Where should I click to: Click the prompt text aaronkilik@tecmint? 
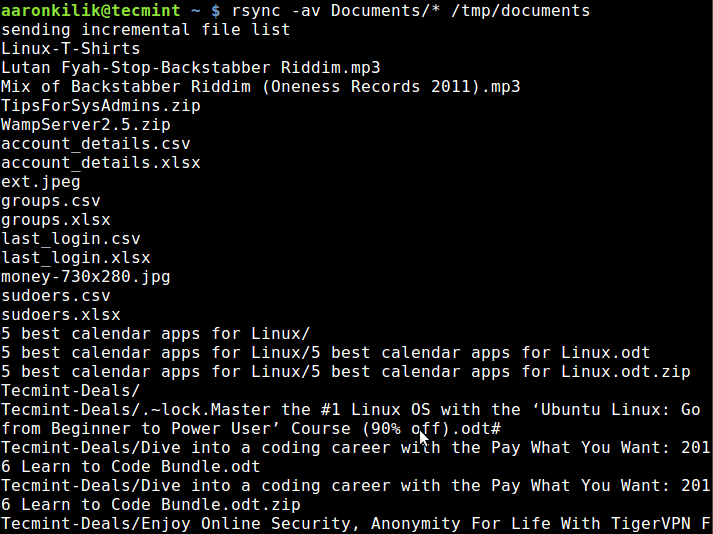point(91,10)
